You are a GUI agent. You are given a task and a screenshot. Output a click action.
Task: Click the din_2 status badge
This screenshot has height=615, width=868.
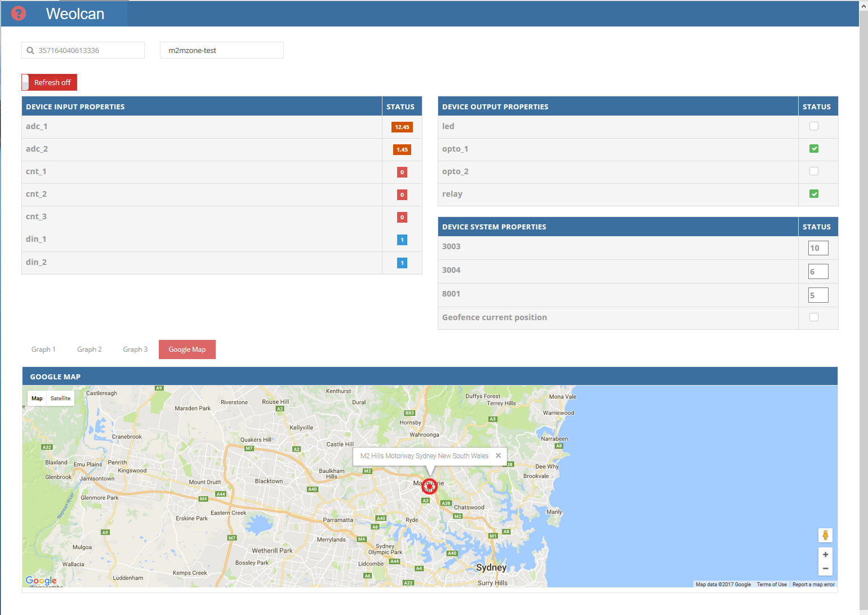pos(402,263)
